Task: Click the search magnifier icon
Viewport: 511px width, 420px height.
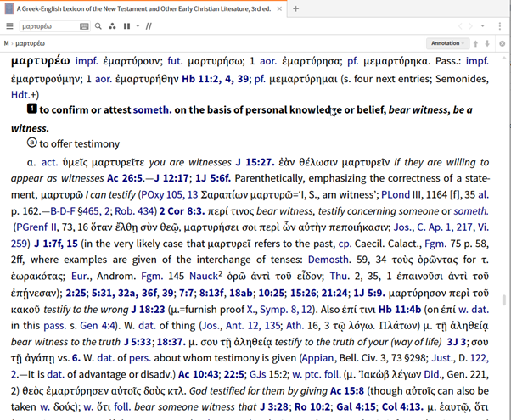Action: [98, 26]
